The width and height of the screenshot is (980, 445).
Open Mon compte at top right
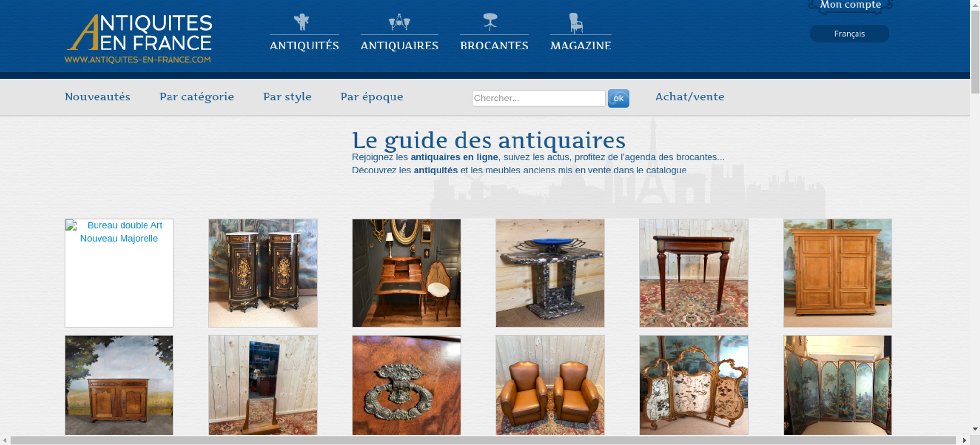(851, 5)
